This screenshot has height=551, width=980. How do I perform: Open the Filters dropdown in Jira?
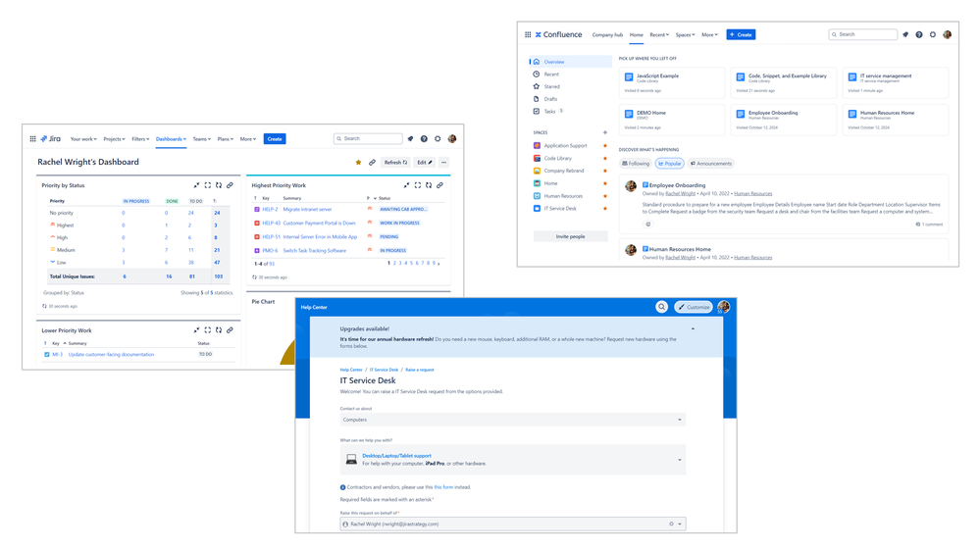point(140,138)
